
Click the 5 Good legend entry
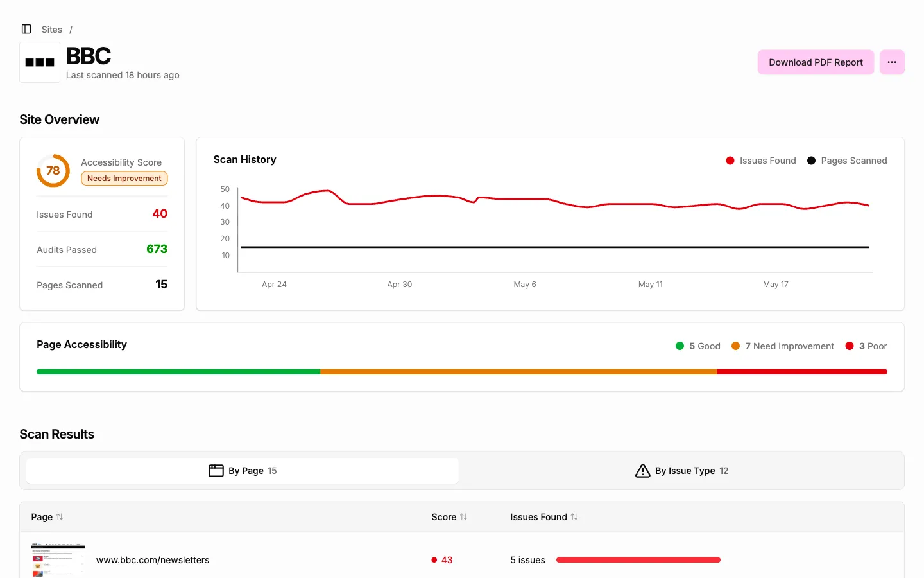[x=698, y=346]
